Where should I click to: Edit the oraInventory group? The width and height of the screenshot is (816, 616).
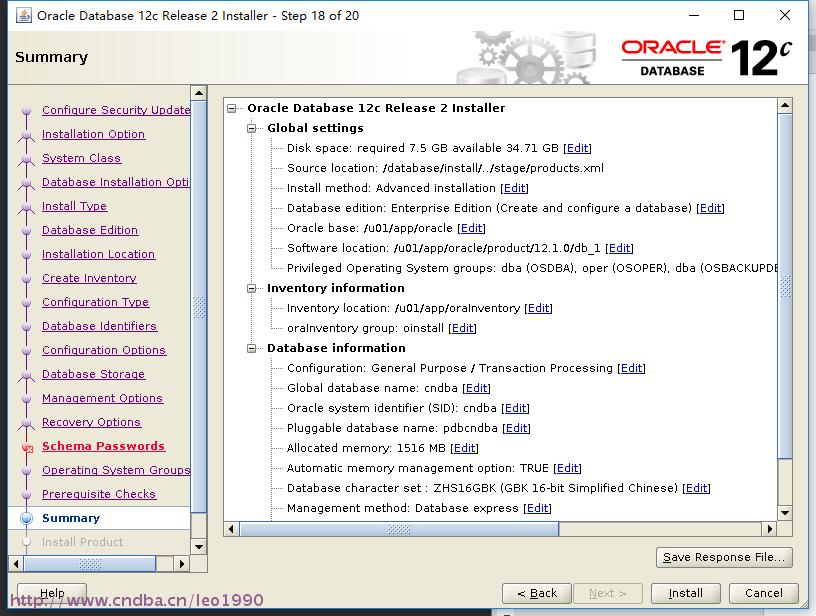[462, 328]
